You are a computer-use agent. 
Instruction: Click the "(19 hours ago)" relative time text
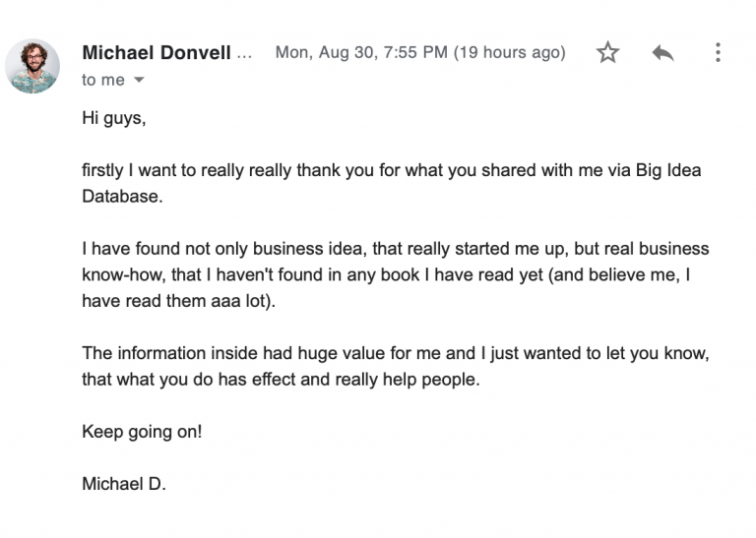(510, 52)
